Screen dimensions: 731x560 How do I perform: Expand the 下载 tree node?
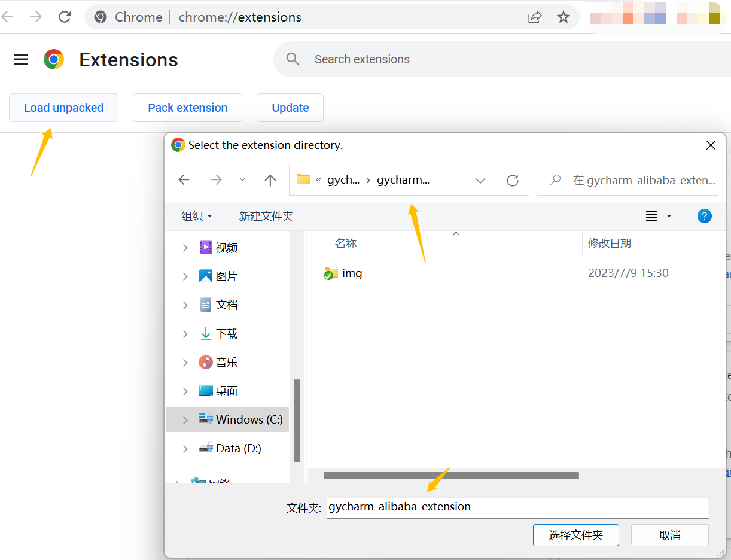click(x=185, y=334)
